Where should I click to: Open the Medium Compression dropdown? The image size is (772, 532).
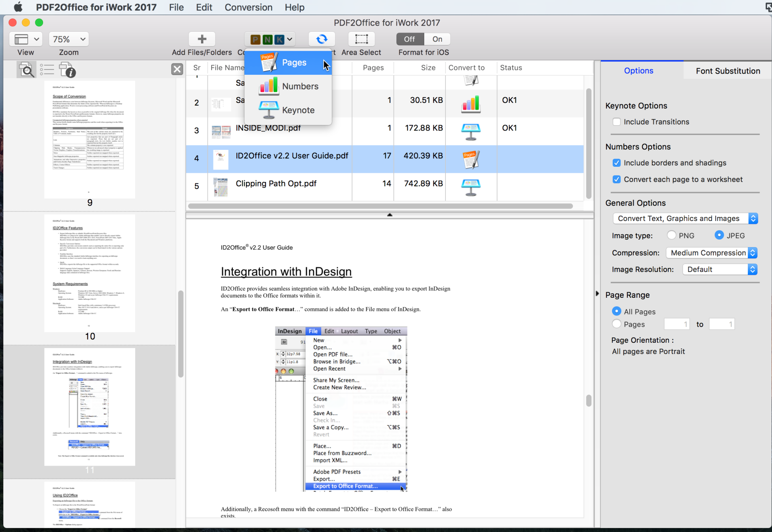[712, 253]
